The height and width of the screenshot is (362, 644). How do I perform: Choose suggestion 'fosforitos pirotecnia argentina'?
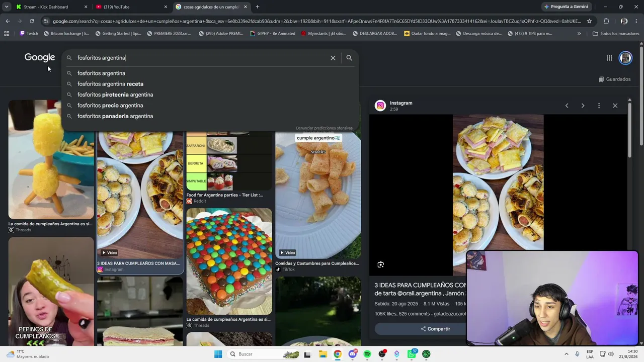point(210,95)
